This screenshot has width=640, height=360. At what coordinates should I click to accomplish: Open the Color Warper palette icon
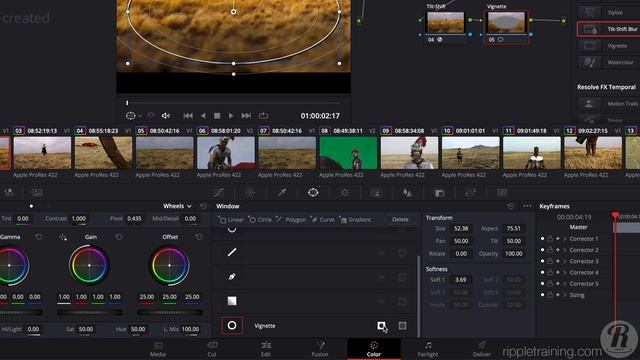pyautogui.click(x=250, y=192)
